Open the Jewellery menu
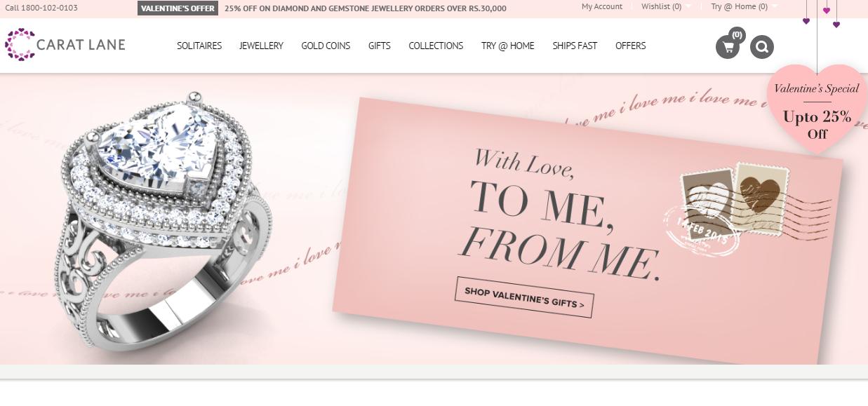 [x=261, y=46]
